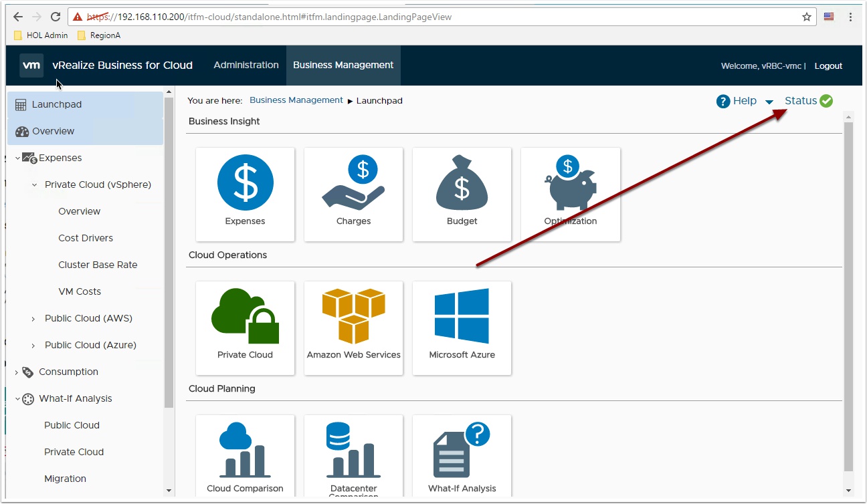Open the Datacenter Comparison tile
Screen dimensions: 867x504
[354, 456]
